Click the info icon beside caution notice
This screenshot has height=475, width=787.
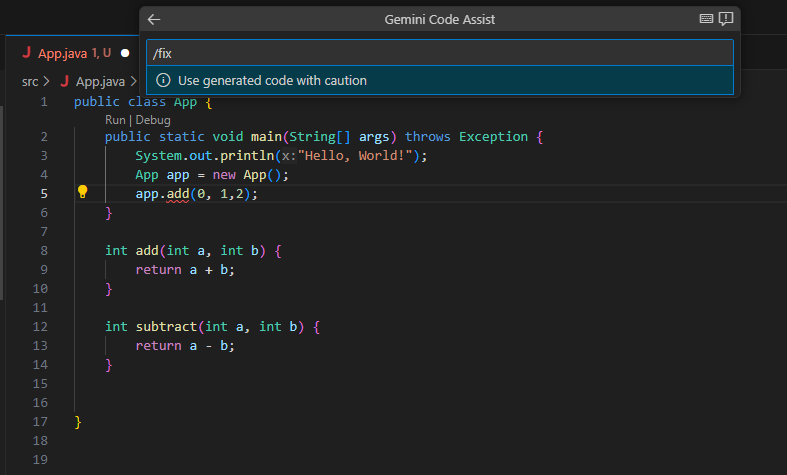pos(163,80)
